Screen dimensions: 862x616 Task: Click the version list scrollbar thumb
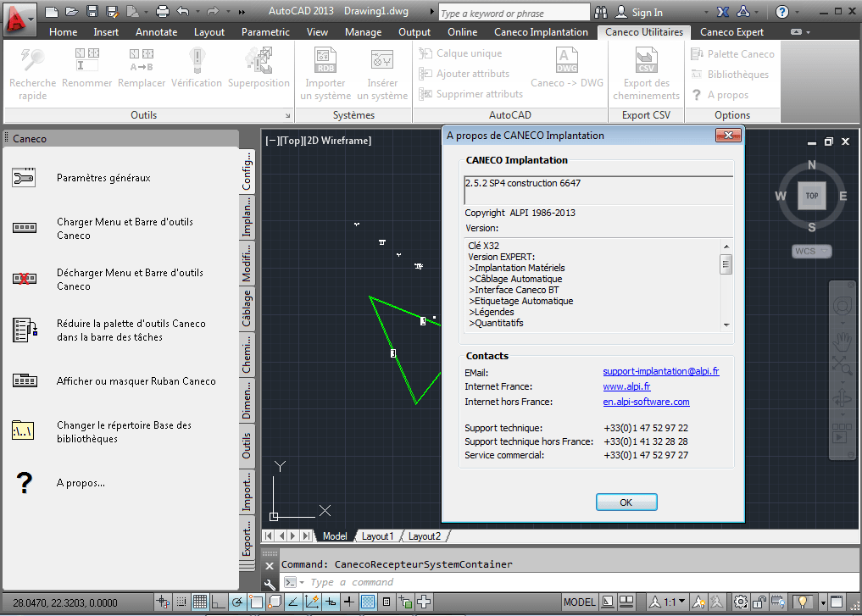pyautogui.click(x=726, y=264)
